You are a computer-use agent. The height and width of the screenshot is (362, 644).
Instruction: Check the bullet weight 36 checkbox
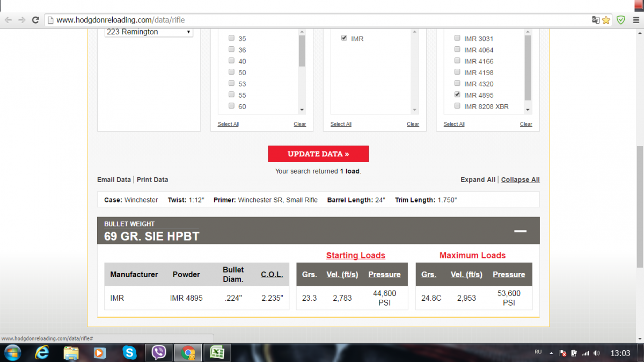(231, 49)
